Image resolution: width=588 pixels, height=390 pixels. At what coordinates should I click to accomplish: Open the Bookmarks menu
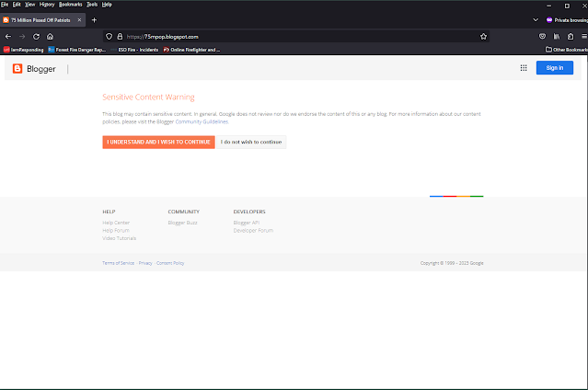(71, 5)
